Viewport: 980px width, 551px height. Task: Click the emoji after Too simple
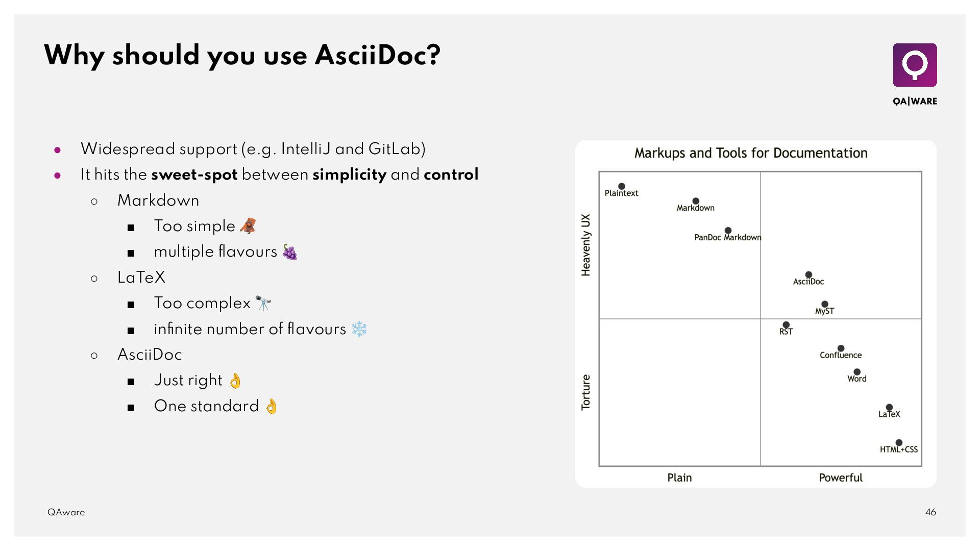248,226
